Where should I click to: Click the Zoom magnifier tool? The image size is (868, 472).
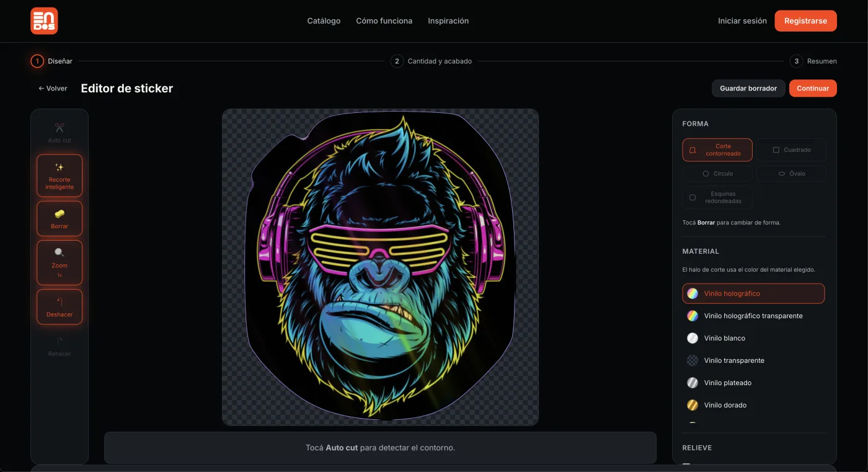60,262
